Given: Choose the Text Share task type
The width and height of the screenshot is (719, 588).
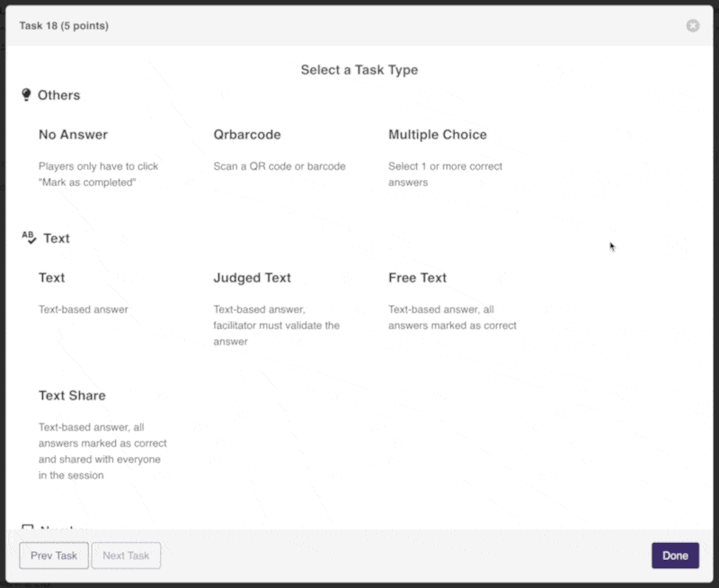Looking at the screenshot, I should click(72, 396).
